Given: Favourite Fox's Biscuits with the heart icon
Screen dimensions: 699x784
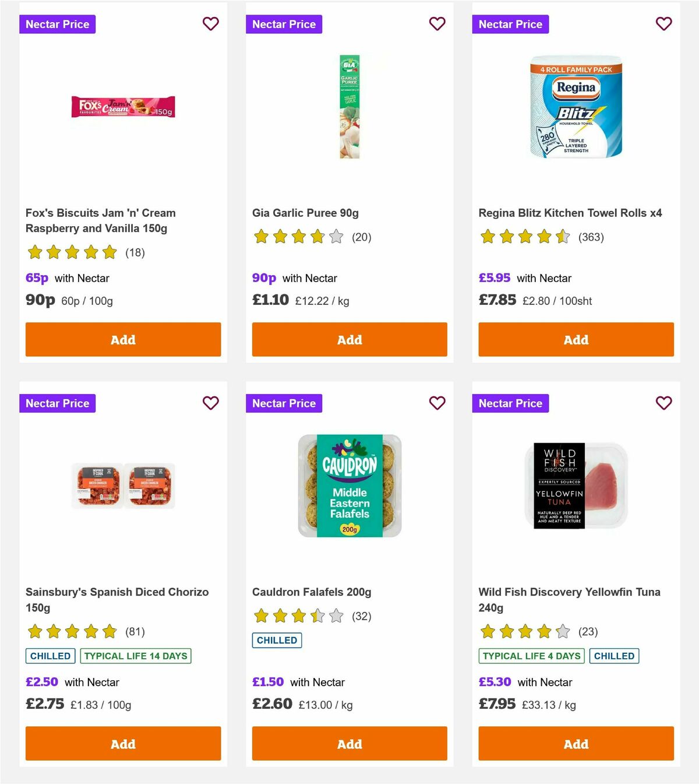Looking at the screenshot, I should [210, 24].
